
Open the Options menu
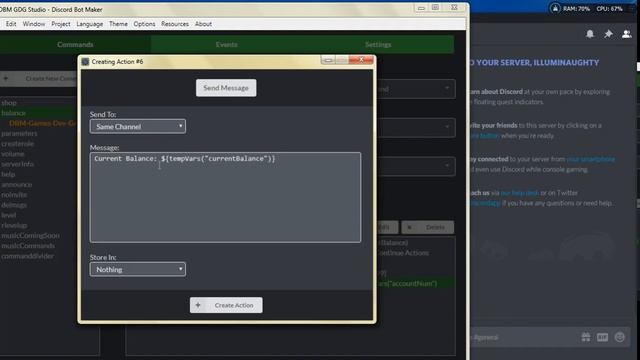tap(144, 24)
